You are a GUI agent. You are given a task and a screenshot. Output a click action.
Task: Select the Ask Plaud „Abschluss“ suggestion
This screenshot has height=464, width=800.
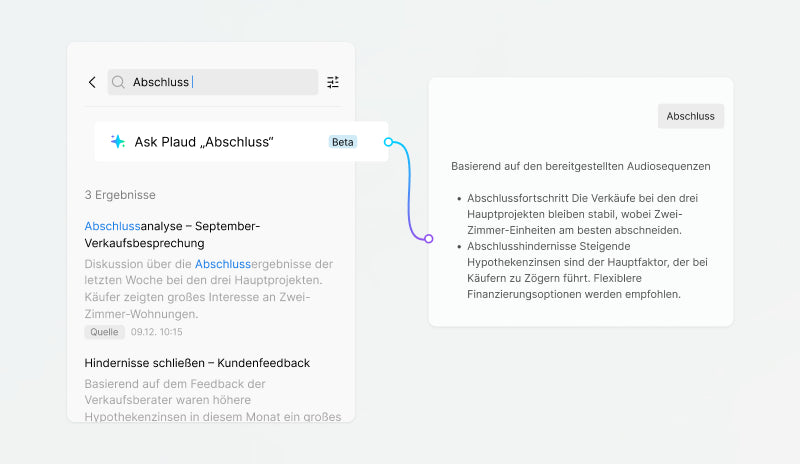(205, 142)
